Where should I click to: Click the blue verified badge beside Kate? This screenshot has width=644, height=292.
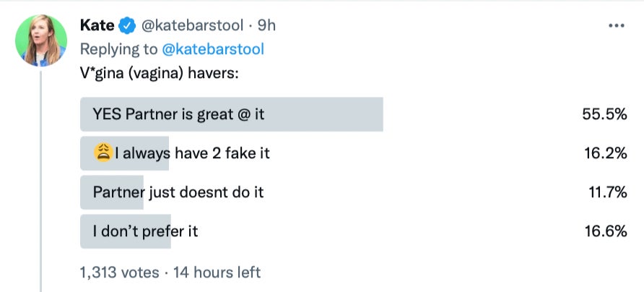(127, 25)
